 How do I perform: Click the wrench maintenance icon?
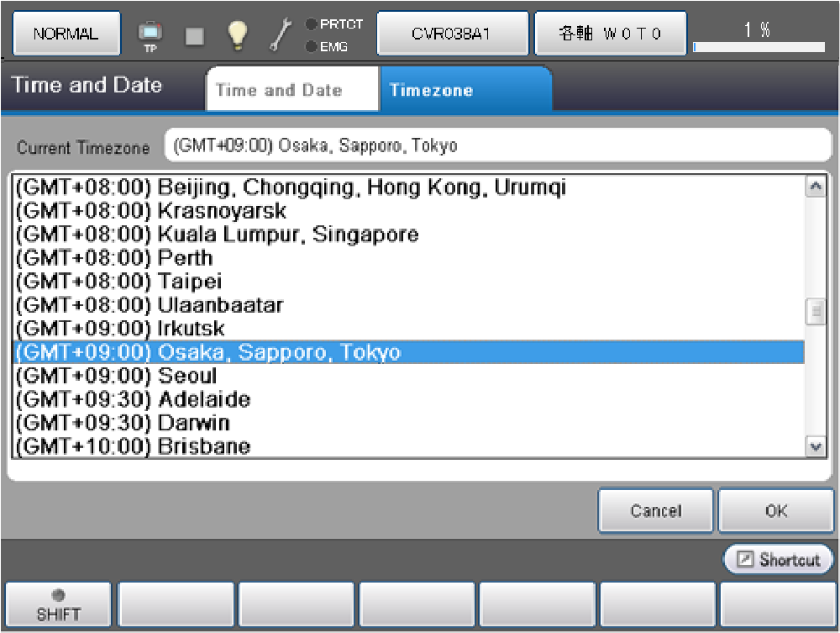[x=281, y=34]
